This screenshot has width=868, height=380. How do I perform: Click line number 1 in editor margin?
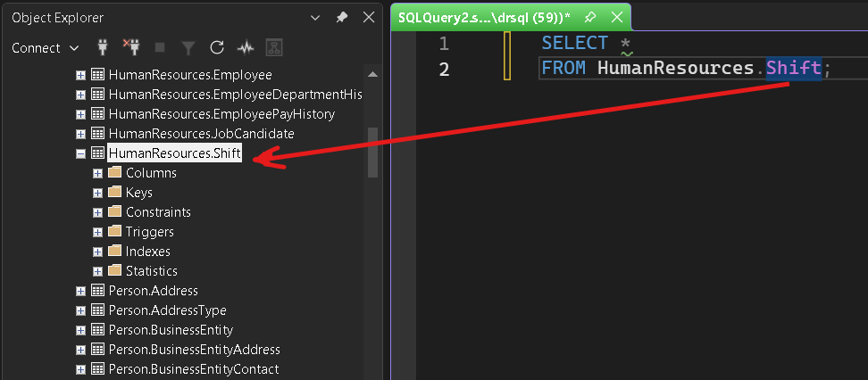(444, 44)
